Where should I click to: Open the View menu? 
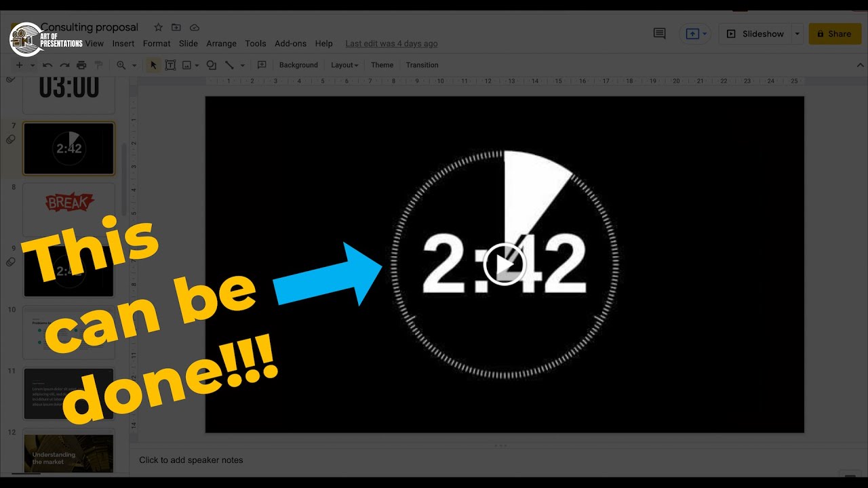[94, 43]
